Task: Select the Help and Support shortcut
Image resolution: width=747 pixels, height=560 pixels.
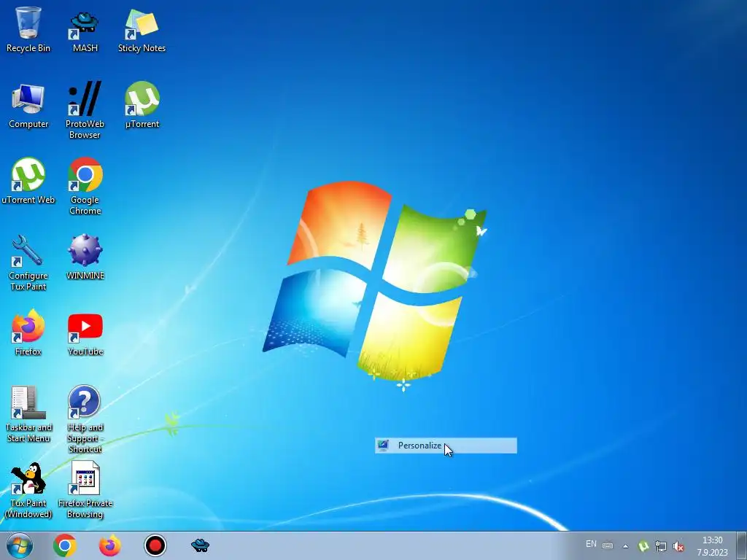Action: tap(85, 419)
